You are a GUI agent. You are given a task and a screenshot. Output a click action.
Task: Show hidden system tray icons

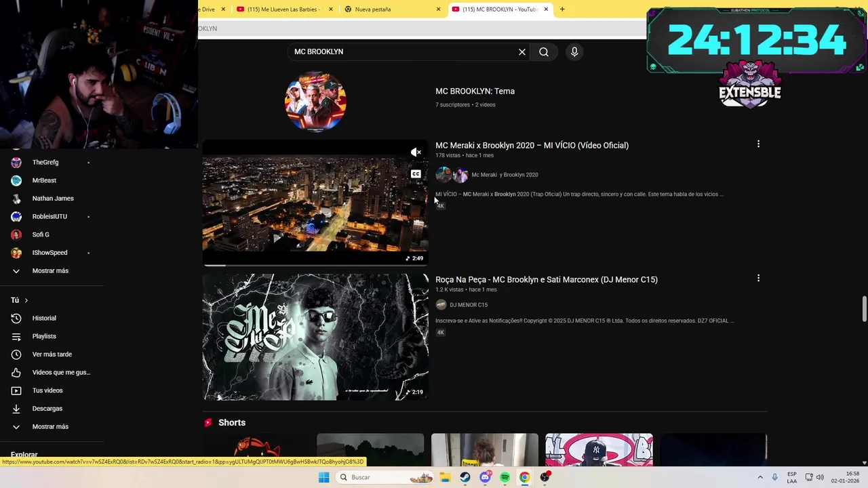pyautogui.click(x=759, y=477)
